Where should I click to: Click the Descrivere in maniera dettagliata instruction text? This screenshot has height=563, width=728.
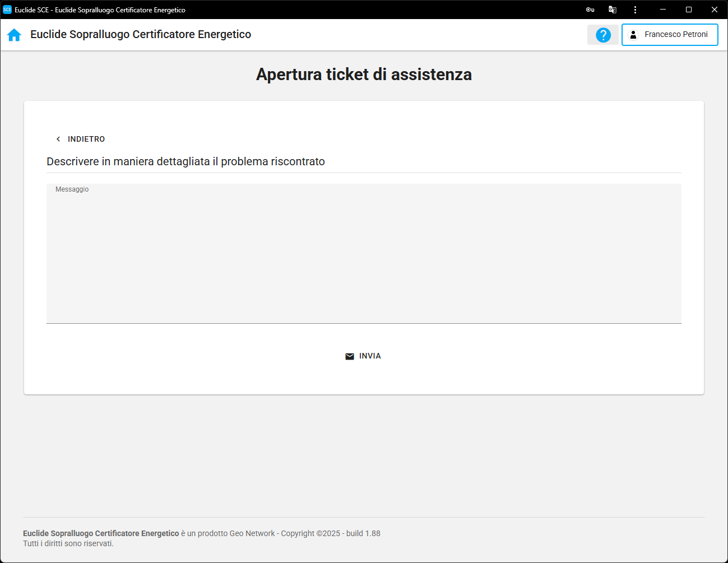[x=186, y=161]
